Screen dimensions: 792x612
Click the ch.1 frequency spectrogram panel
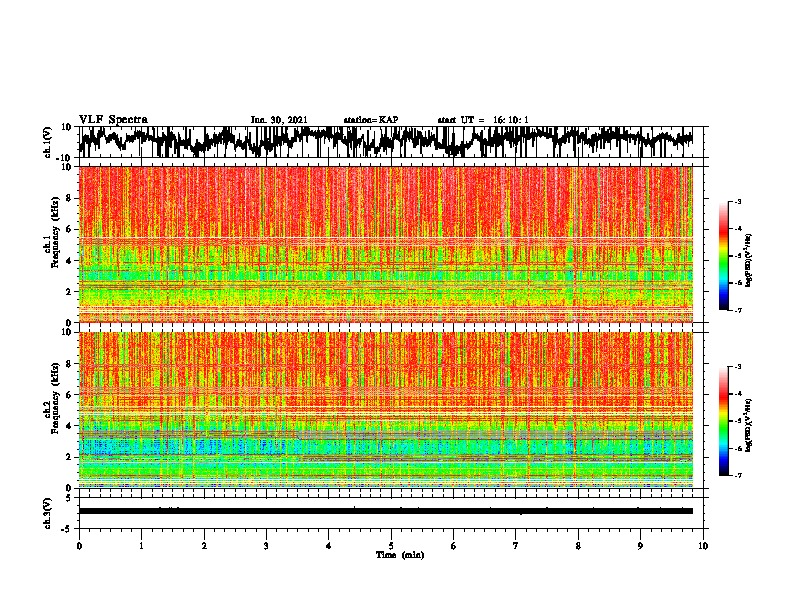[x=386, y=244]
